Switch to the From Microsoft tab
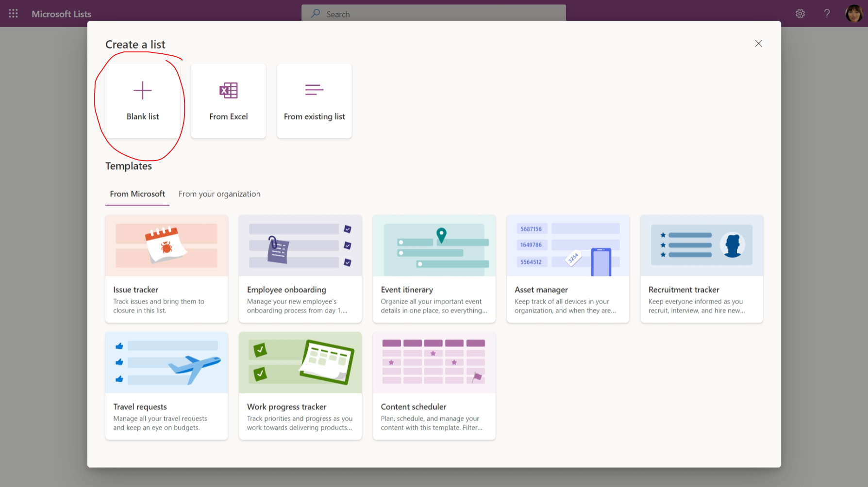The image size is (868, 487). point(137,194)
